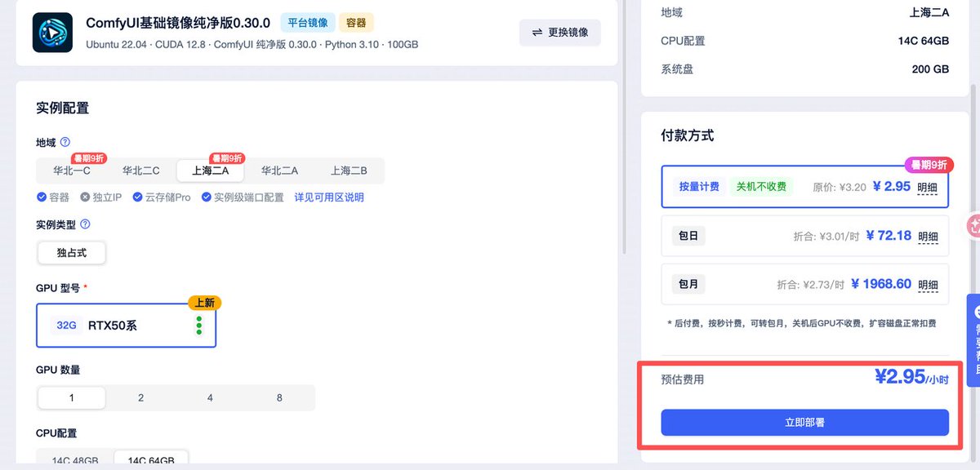Open the 详见可用区说明 link

click(329, 197)
